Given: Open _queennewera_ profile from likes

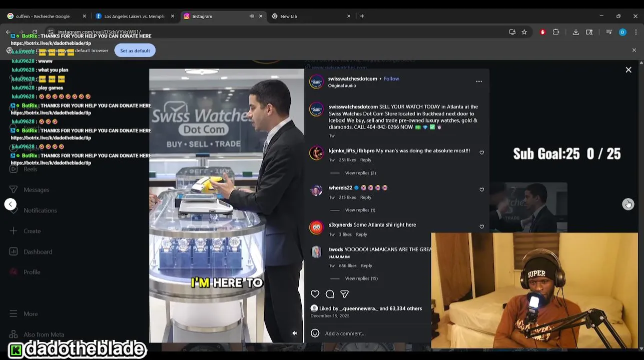Looking at the screenshot, I should 359,308.
